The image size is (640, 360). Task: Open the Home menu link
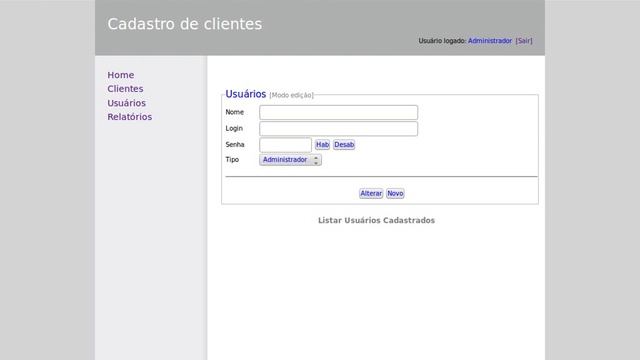tap(120, 75)
